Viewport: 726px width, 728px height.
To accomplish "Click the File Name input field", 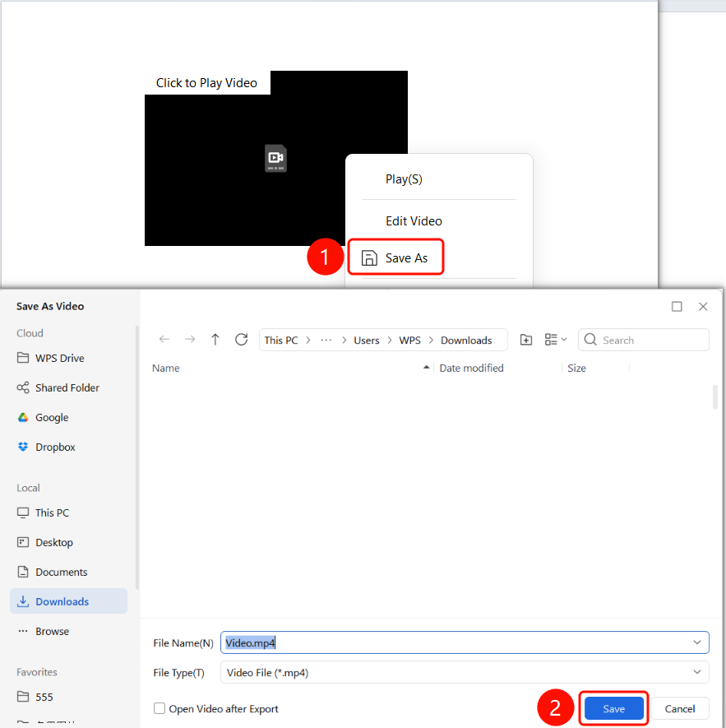I will (465, 642).
